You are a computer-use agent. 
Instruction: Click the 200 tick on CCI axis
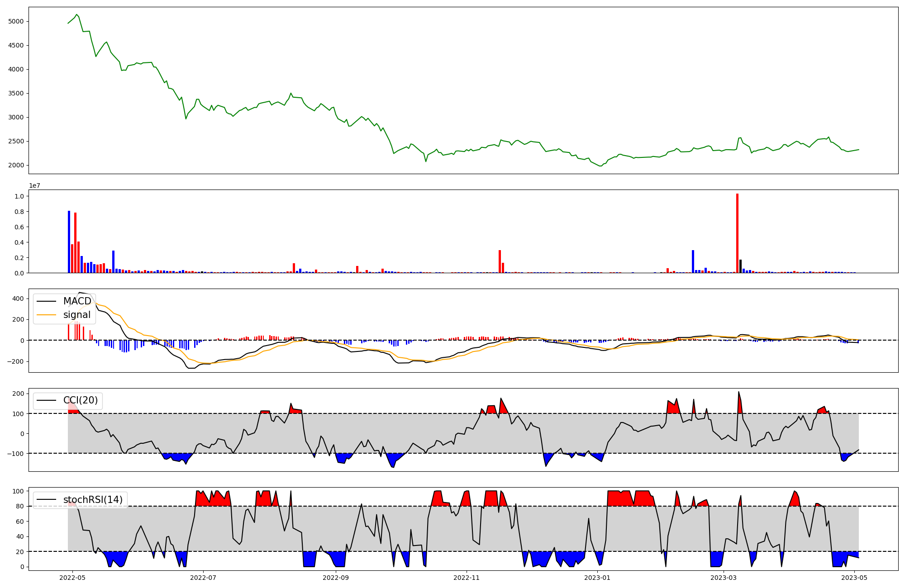click(x=19, y=394)
